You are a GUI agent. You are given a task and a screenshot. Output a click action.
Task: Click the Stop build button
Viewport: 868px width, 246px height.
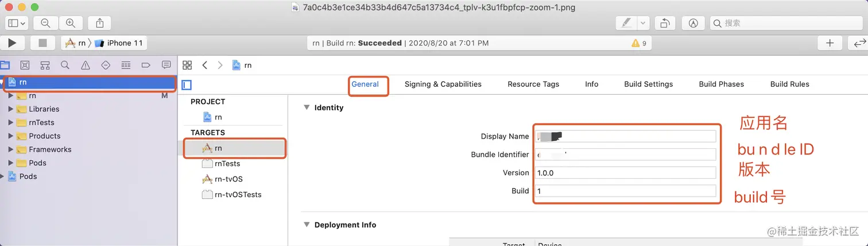coord(42,43)
